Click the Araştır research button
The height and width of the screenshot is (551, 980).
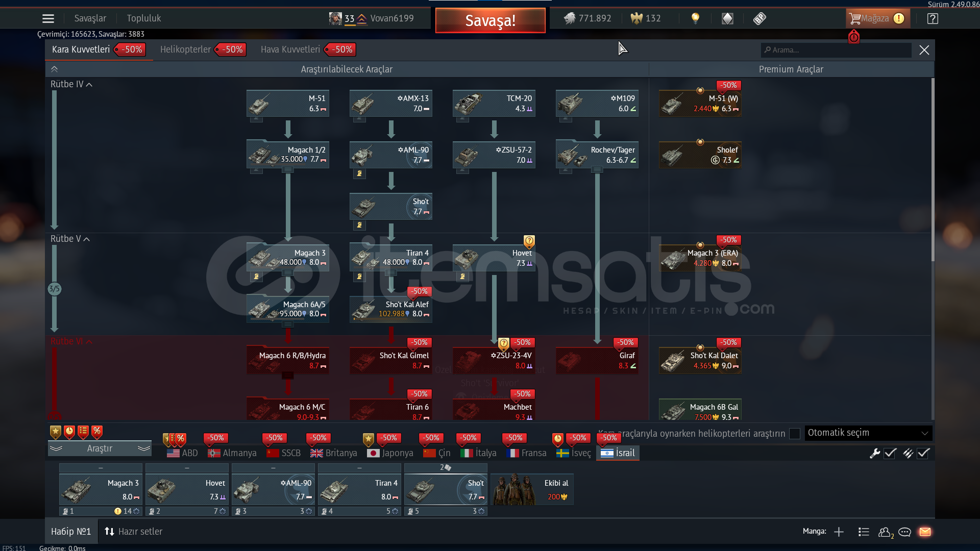point(100,448)
